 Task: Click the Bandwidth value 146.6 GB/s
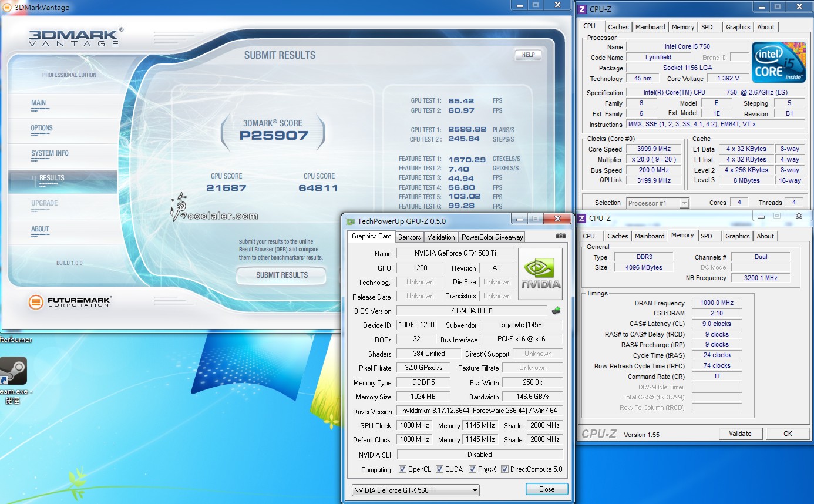[x=532, y=397]
